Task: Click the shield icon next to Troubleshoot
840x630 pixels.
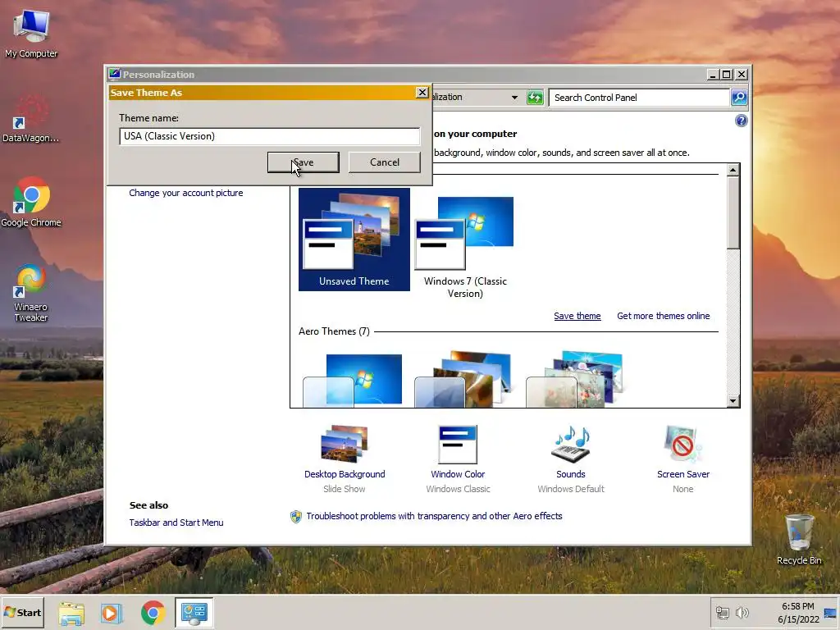Action: click(295, 517)
